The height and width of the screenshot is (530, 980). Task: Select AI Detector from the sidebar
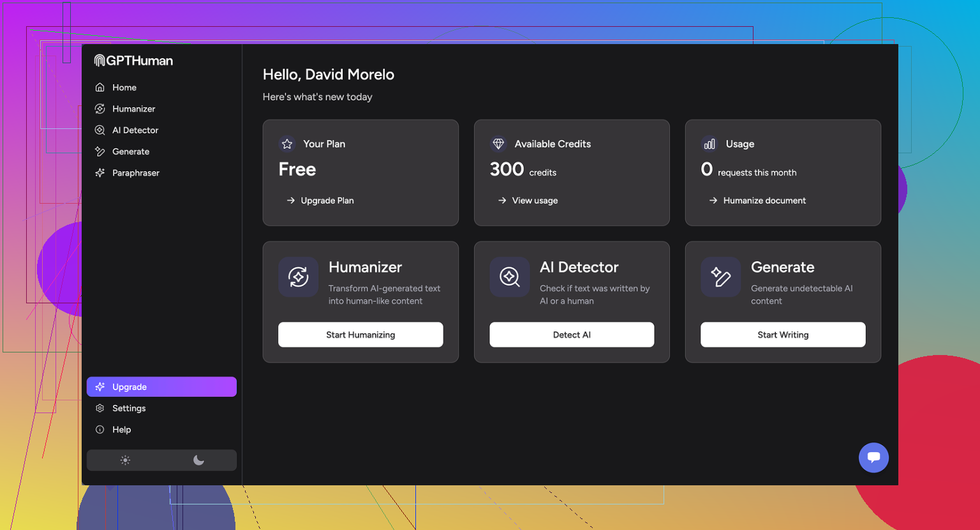pyautogui.click(x=135, y=130)
